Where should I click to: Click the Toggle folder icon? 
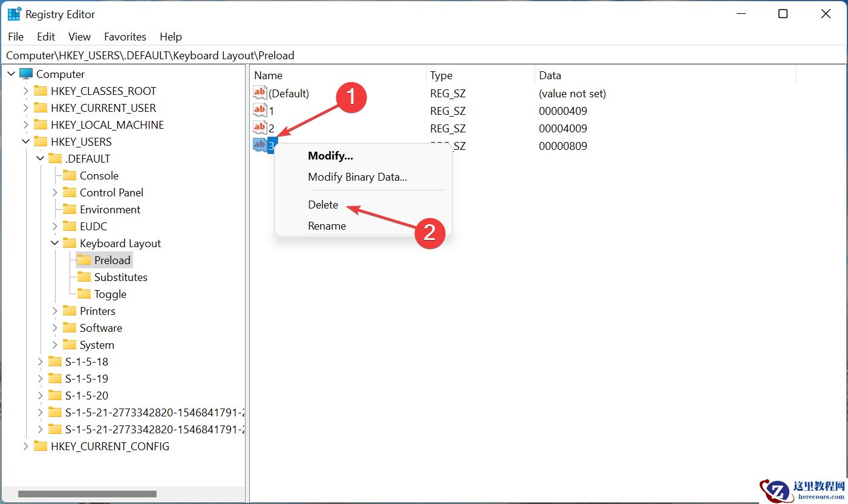[x=84, y=294]
